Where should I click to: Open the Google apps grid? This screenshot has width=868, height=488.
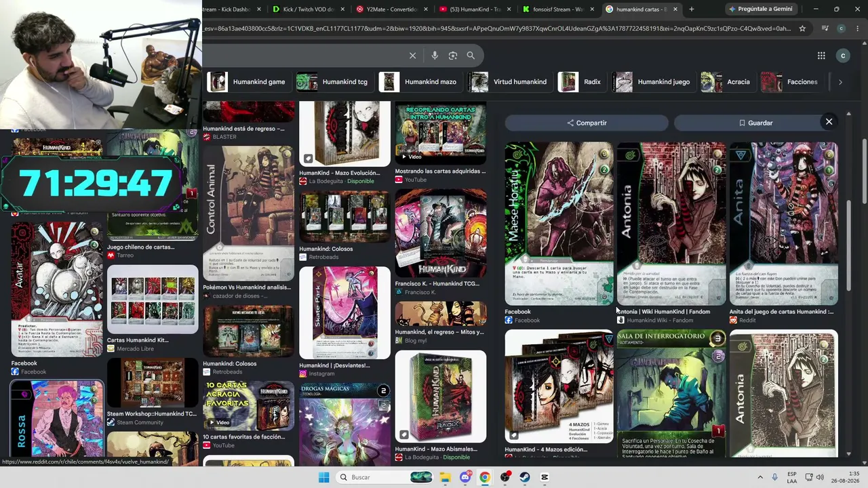821,56
